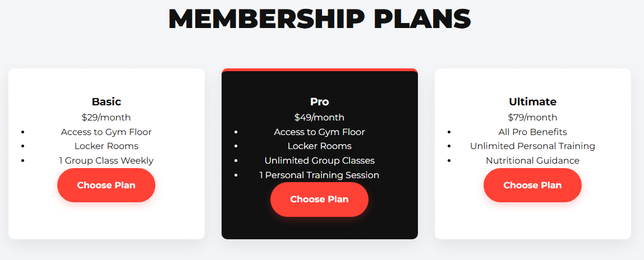Click the Basic plan title
644x260 pixels.
pos(106,101)
